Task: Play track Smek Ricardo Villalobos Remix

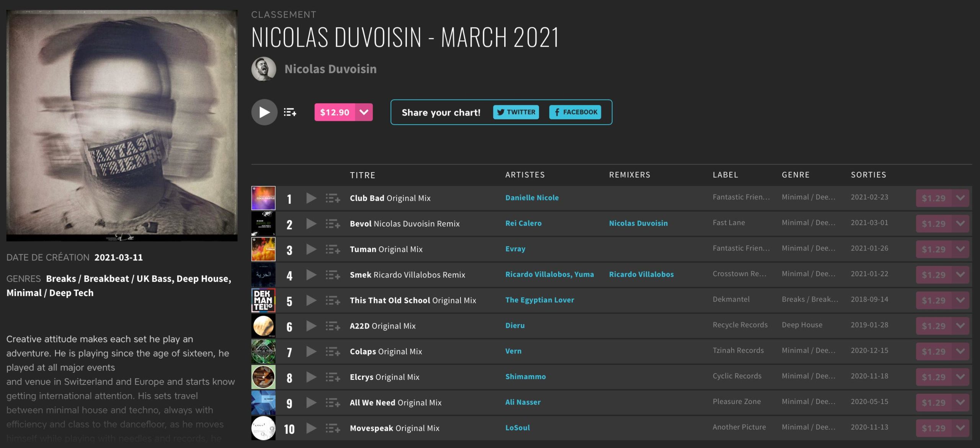Action: tap(311, 275)
